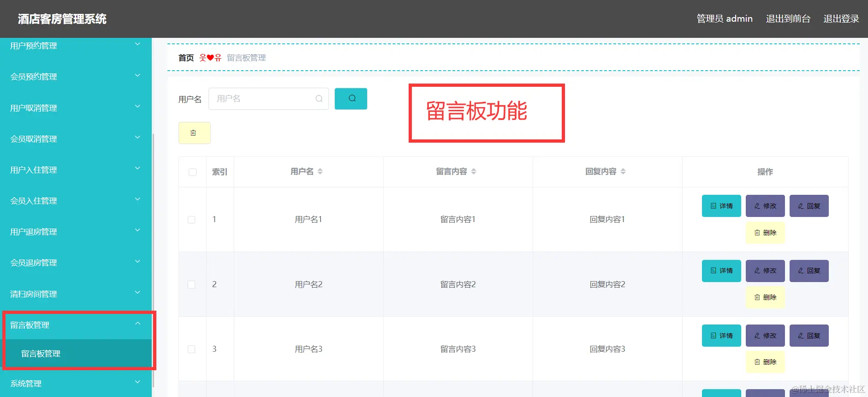Click cell 用户名3

point(309,349)
